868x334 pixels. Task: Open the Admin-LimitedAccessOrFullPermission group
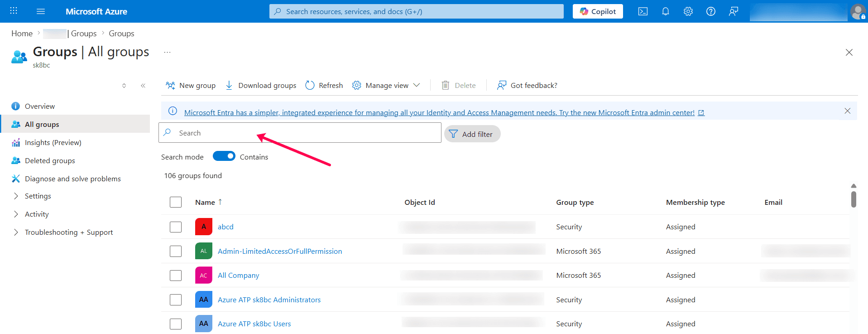pyautogui.click(x=280, y=251)
